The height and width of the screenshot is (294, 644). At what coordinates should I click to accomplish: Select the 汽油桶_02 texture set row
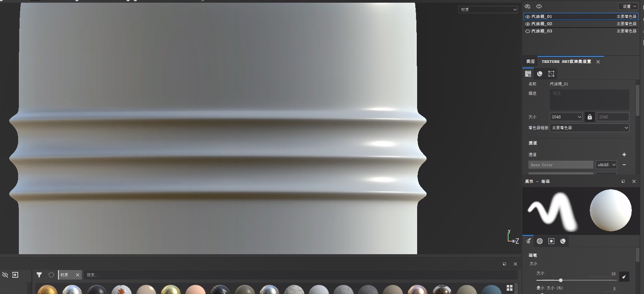pos(581,24)
